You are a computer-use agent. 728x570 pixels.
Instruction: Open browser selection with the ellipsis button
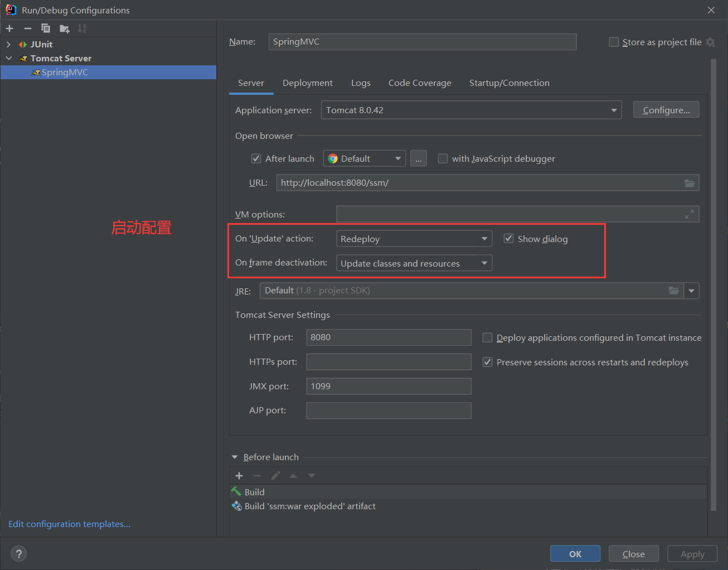tap(419, 158)
